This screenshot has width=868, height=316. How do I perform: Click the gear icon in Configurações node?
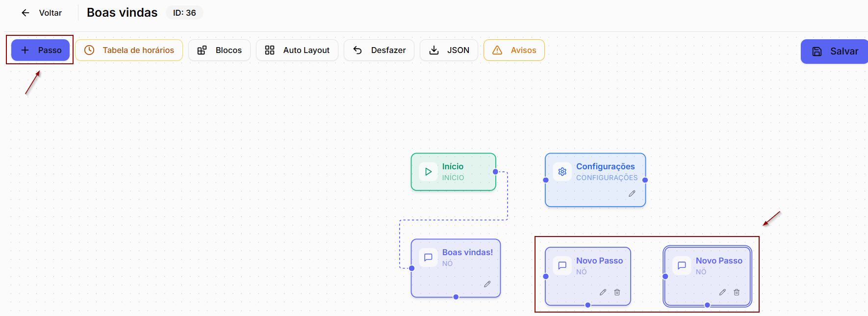coord(562,172)
